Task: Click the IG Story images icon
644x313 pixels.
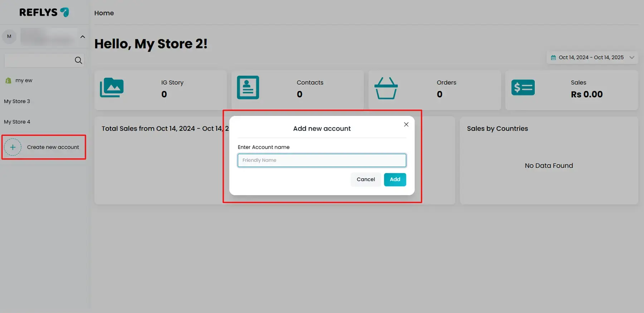Action: [x=112, y=88]
